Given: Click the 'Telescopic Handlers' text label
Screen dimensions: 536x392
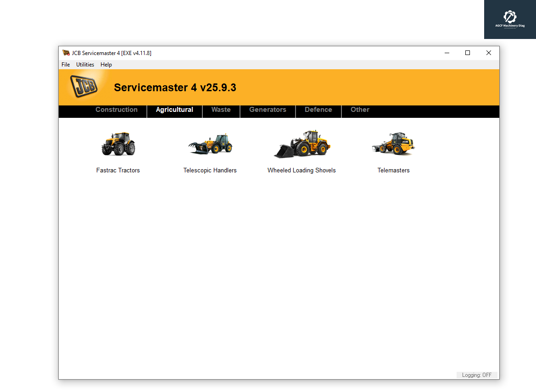Looking at the screenshot, I should (x=210, y=171).
